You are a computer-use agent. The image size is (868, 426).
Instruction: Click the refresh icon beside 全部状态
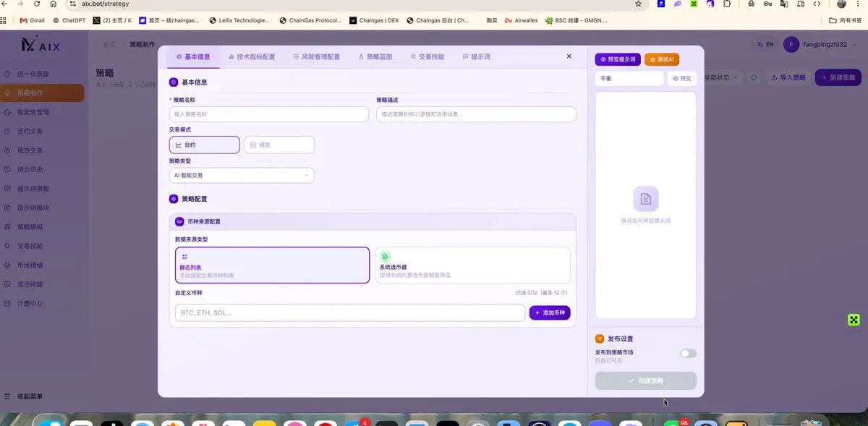pos(754,77)
